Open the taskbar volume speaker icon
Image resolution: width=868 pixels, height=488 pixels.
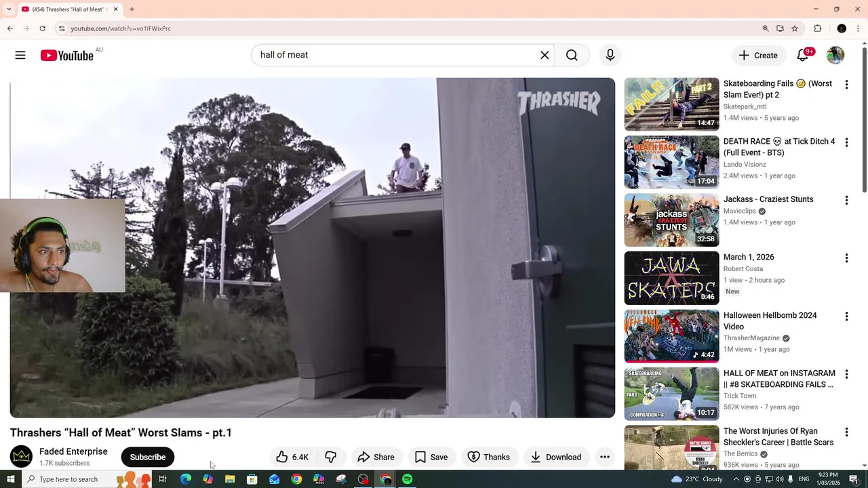point(778,479)
